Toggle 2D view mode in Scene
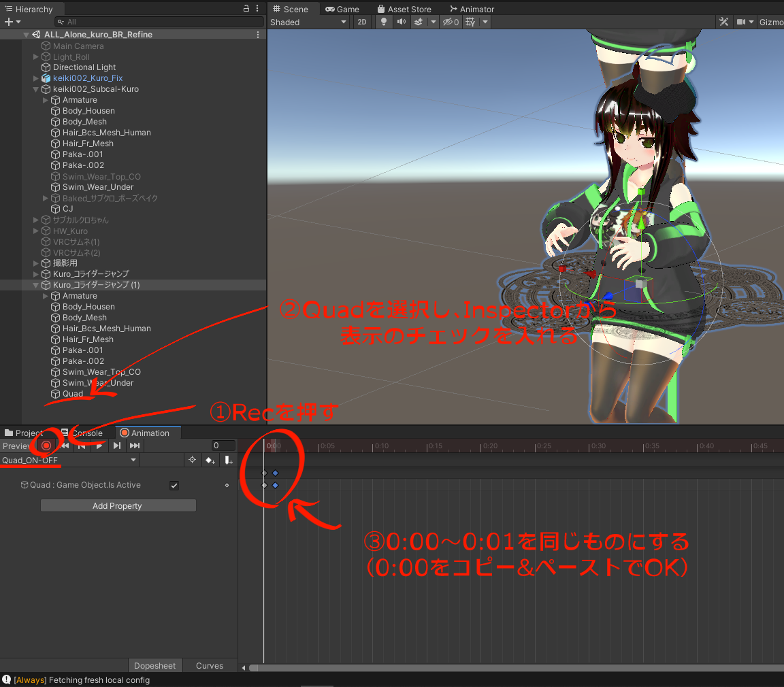 (362, 22)
